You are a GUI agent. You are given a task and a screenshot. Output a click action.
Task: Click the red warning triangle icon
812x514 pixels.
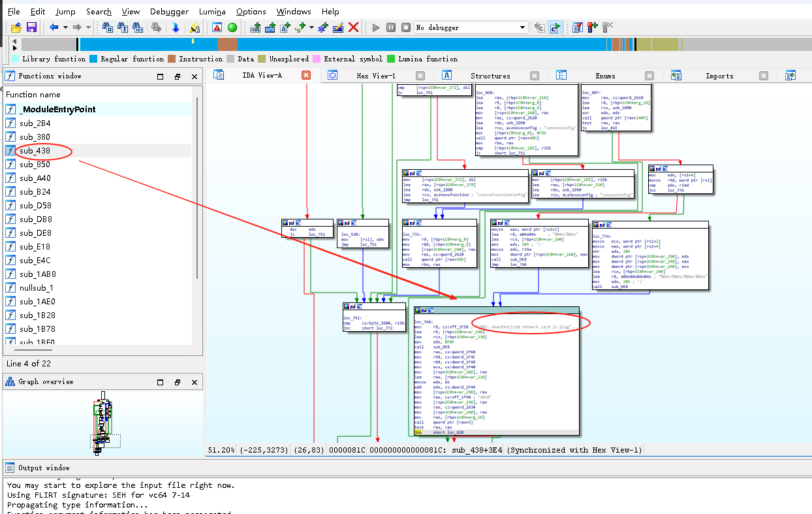click(x=217, y=27)
